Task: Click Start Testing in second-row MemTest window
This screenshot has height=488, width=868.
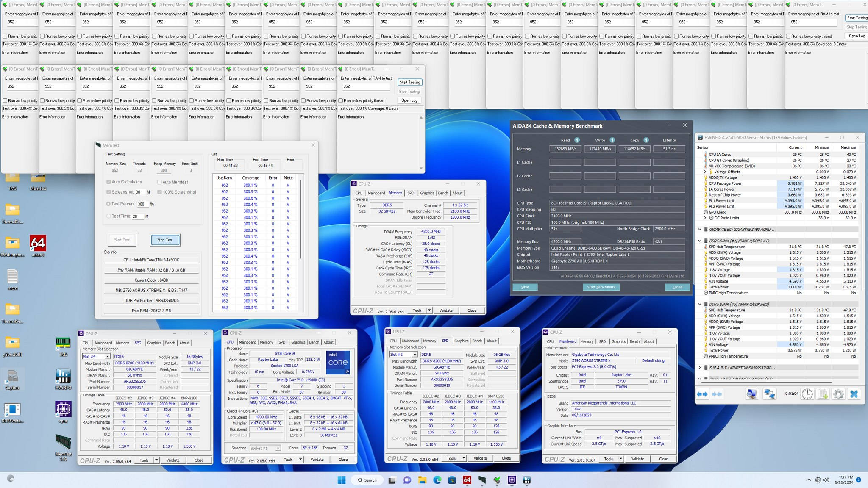Action: click(x=409, y=83)
